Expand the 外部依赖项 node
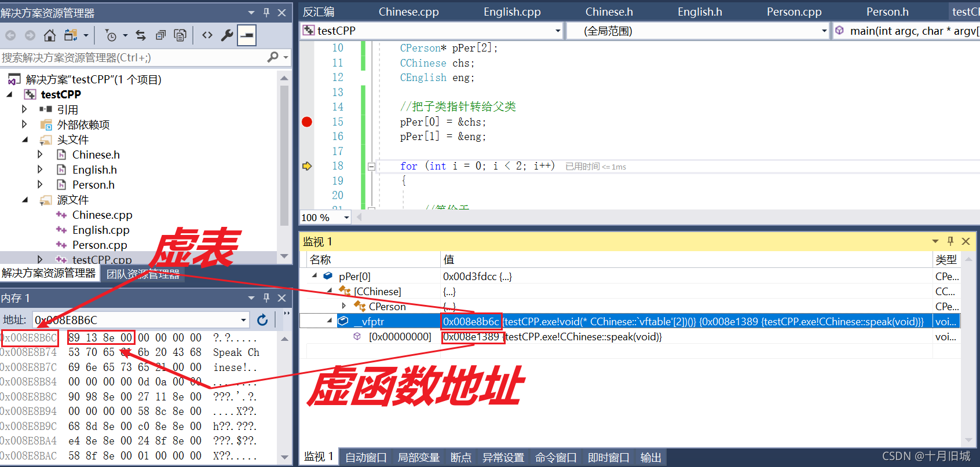 [24, 124]
